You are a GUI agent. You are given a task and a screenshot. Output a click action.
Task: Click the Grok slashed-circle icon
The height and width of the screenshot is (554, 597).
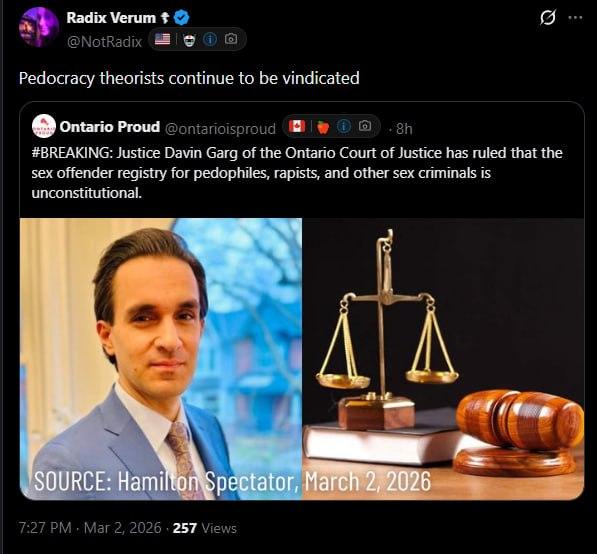click(x=548, y=18)
